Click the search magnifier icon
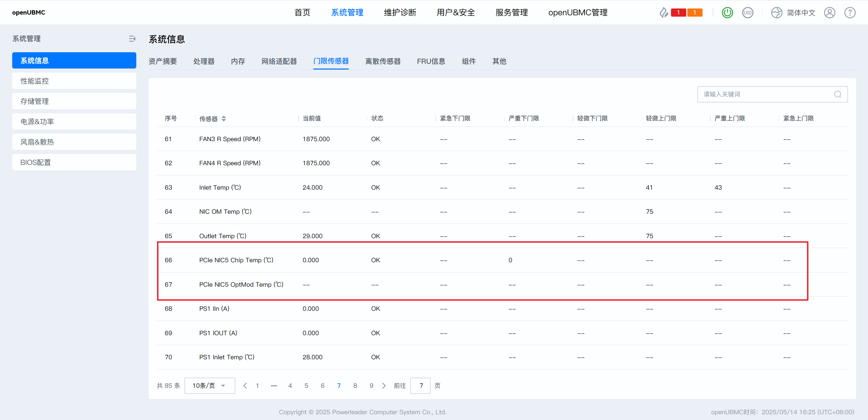Viewport: 868px width, 420px height. [x=837, y=94]
